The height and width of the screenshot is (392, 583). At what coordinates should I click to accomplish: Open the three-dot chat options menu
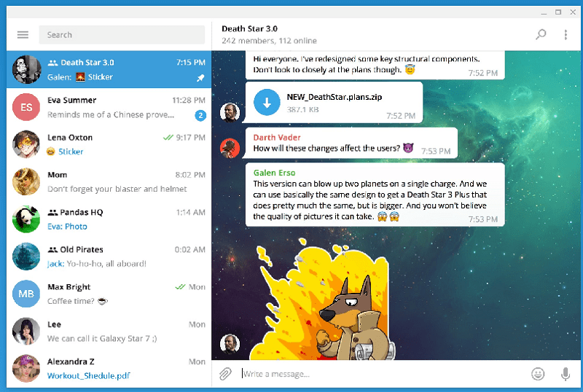pyautogui.click(x=566, y=34)
